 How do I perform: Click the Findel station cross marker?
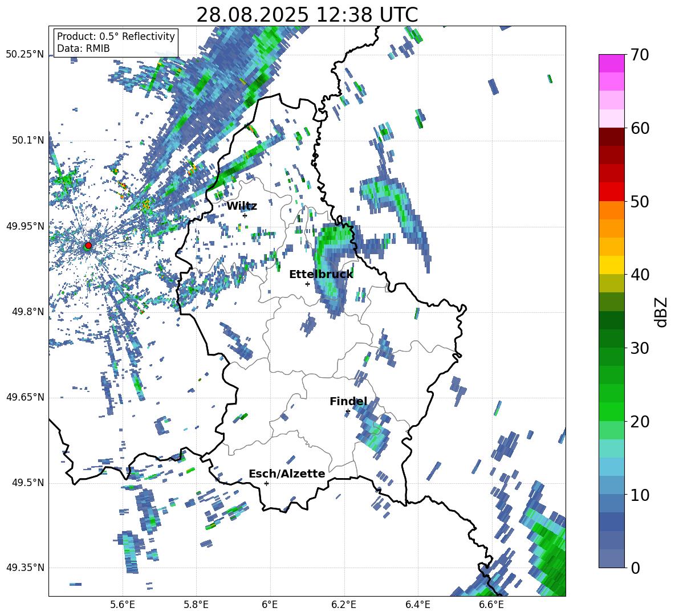click(348, 411)
